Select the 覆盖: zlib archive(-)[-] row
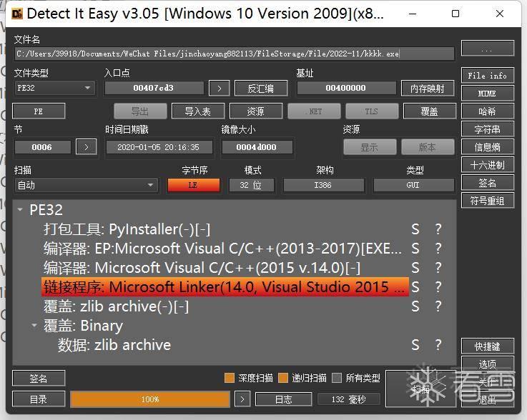The width and height of the screenshot is (527, 420). coord(225,306)
